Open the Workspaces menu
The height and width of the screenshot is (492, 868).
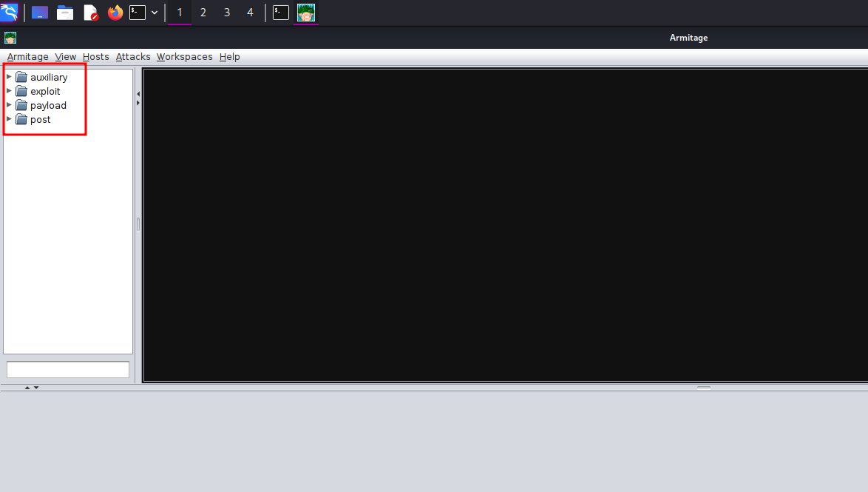coord(184,57)
